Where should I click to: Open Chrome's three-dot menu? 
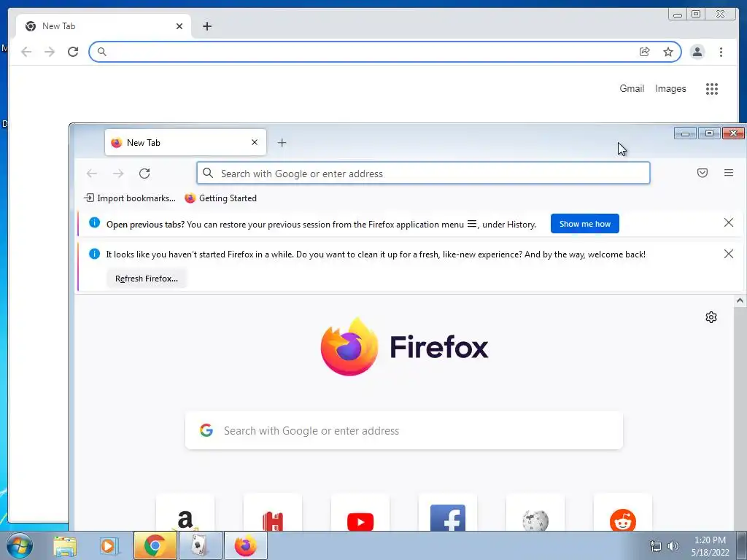[x=721, y=52]
